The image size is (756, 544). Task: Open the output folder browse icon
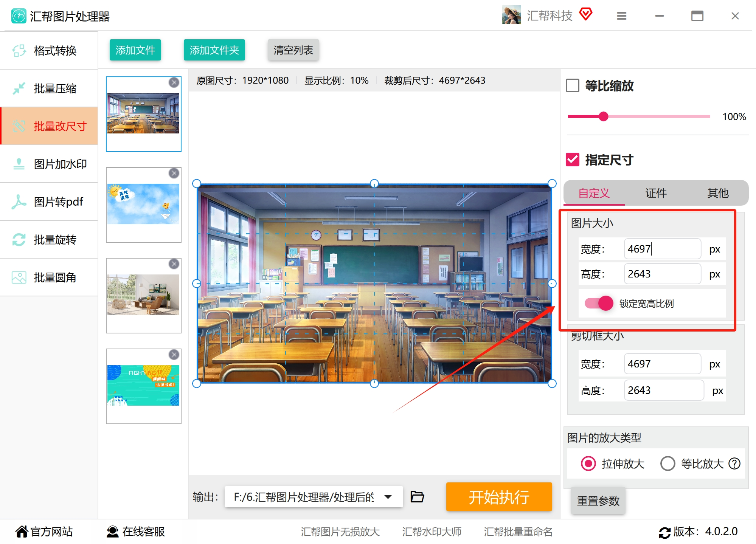(417, 497)
